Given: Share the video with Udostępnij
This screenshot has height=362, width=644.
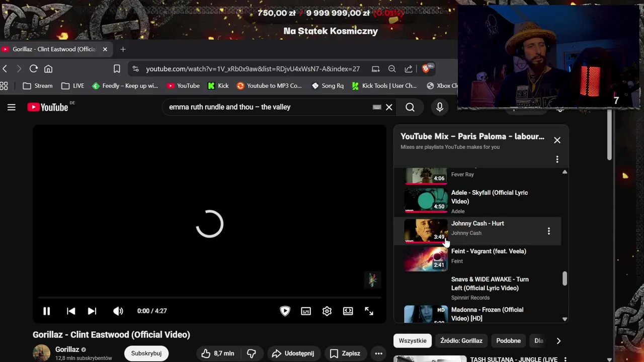Looking at the screenshot, I should [x=293, y=353].
